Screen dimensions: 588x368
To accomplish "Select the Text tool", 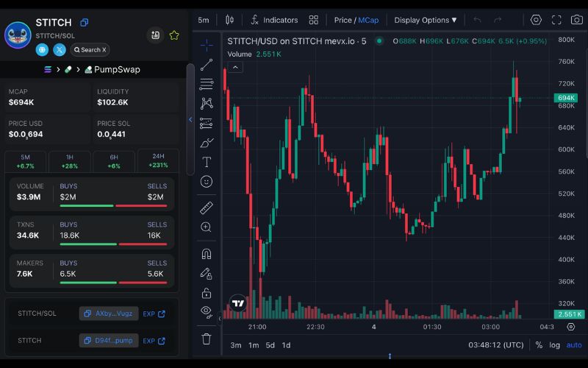I will (x=207, y=162).
